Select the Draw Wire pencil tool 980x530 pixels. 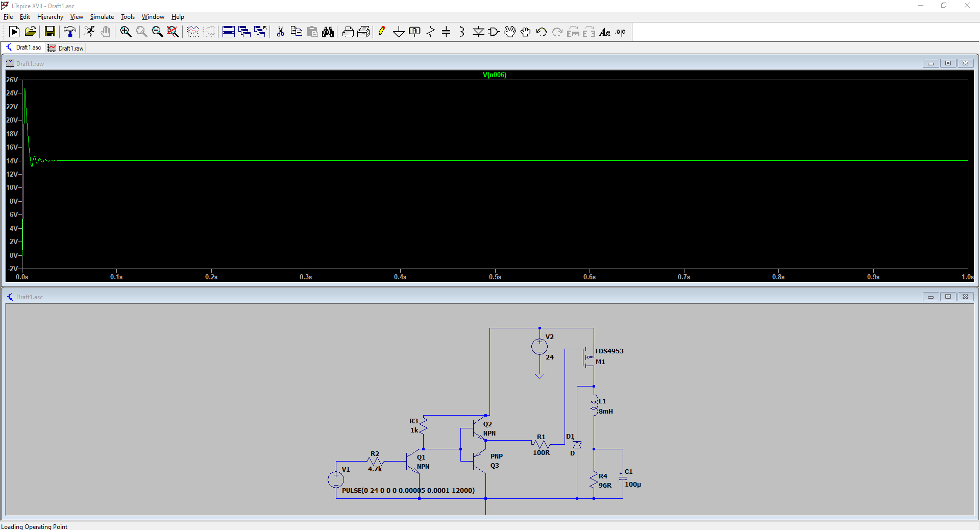[383, 32]
